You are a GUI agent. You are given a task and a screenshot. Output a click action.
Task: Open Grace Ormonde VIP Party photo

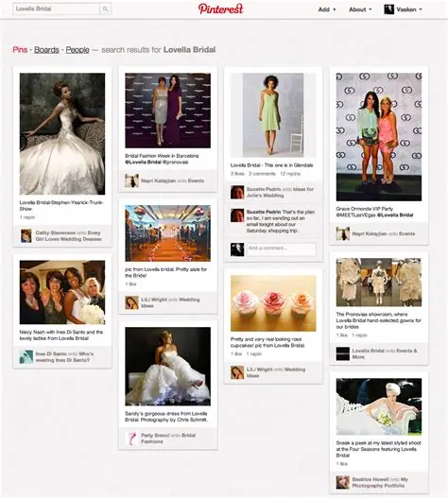(x=379, y=137)
